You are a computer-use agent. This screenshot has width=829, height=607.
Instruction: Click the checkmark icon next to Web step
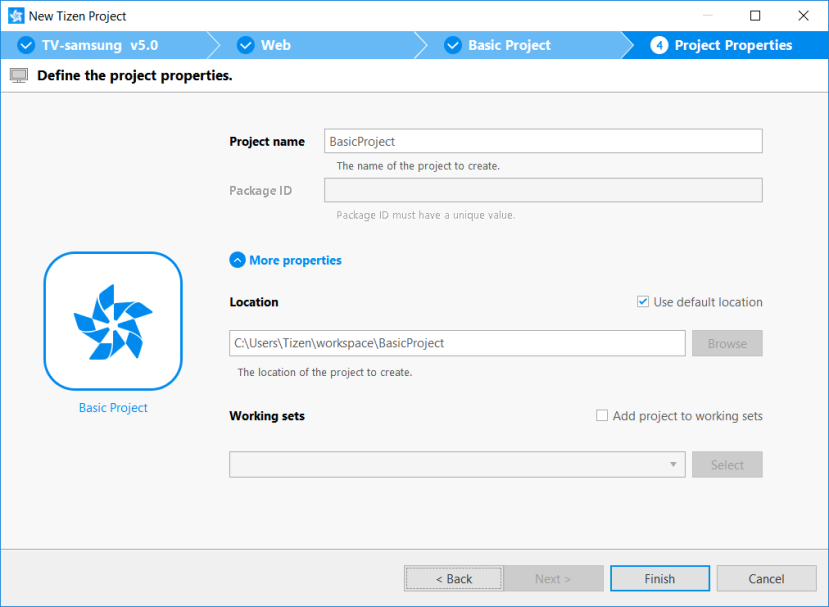coord(245,45)
